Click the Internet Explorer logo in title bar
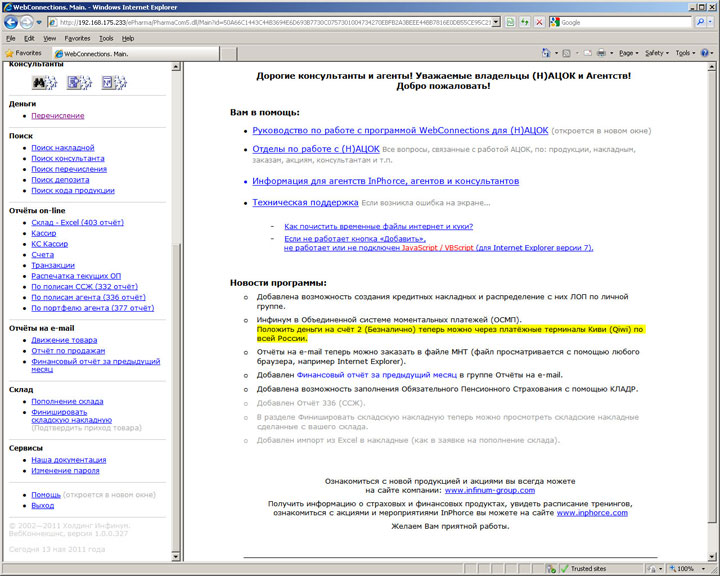 7,7
